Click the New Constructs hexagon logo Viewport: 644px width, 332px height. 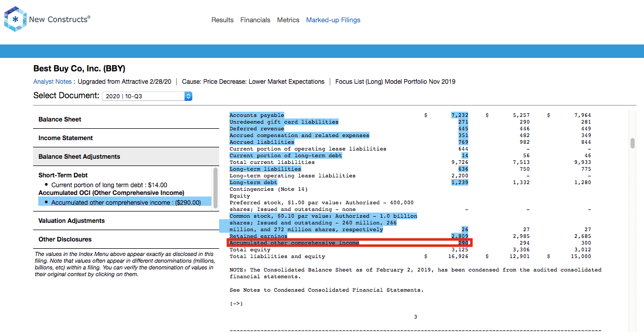(15, 19)
